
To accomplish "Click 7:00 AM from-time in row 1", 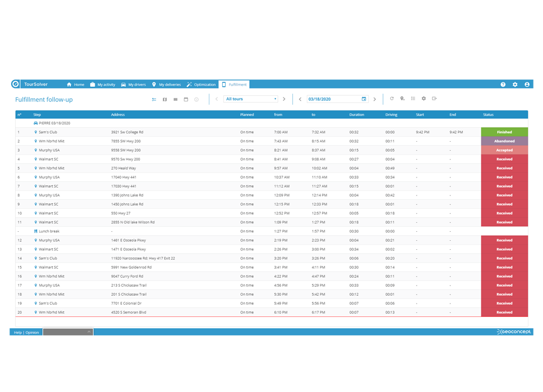I will click(281, 132).
